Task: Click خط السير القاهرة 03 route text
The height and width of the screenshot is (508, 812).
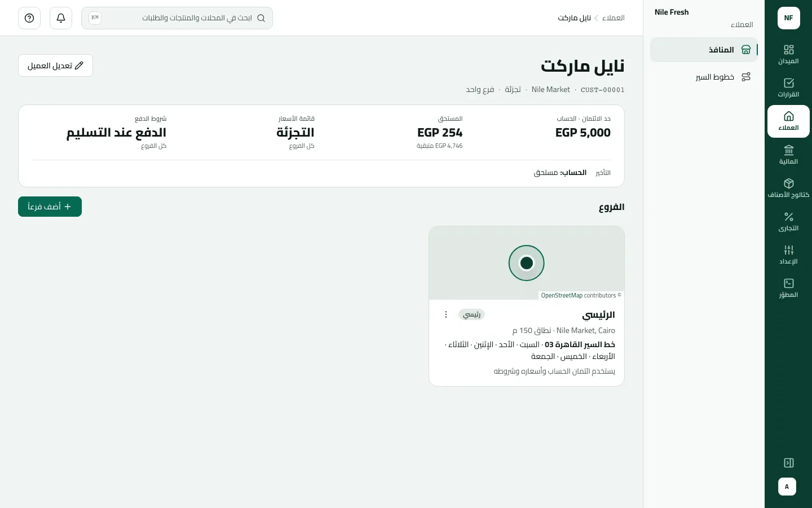Action: [x=580, y=344]
